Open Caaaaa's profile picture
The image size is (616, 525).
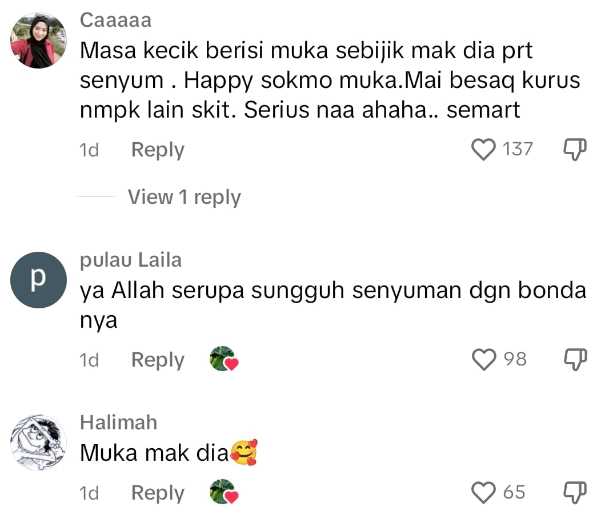point(38,42)
